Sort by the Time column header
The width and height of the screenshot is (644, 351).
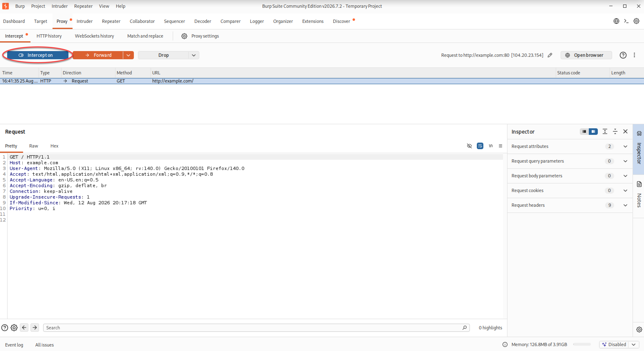click(x=19, y=73)
